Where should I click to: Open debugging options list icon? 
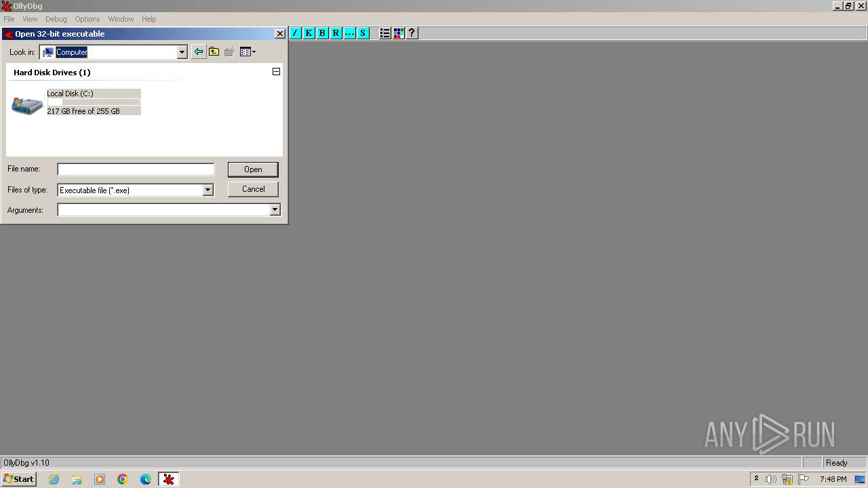click(384, 33)
